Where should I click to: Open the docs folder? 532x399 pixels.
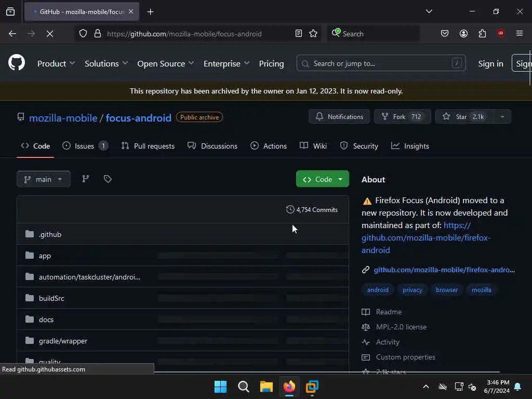point(46,320)
